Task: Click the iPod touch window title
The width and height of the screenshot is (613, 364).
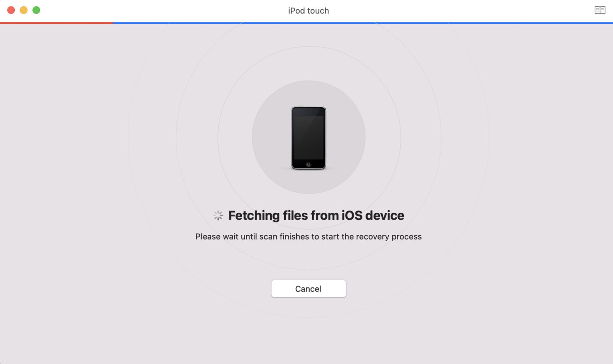Action: 308,10
